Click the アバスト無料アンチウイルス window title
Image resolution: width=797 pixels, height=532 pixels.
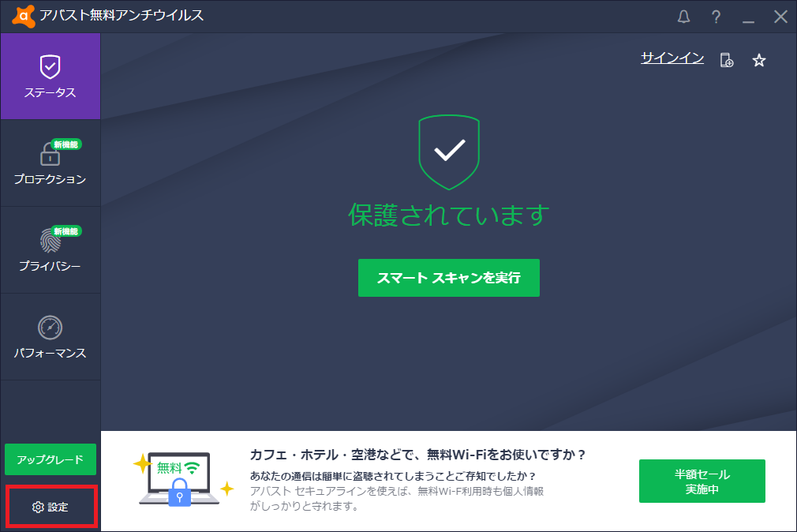[x=122, y=16]
